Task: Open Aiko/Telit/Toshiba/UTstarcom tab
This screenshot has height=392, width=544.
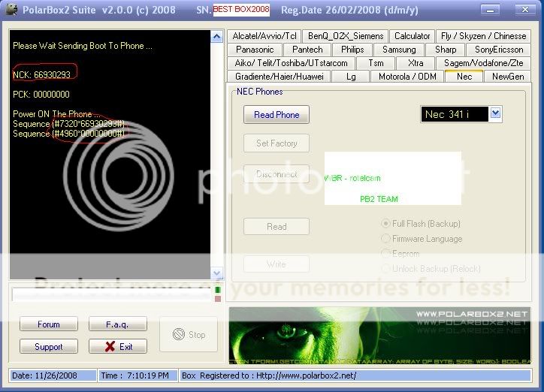Action: 291,63
